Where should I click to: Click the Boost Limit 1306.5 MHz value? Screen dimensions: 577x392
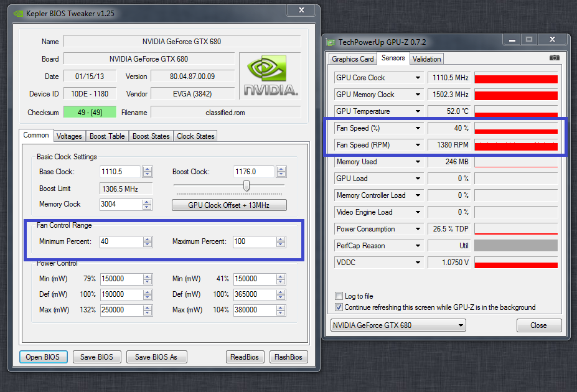tap(126, 189)
